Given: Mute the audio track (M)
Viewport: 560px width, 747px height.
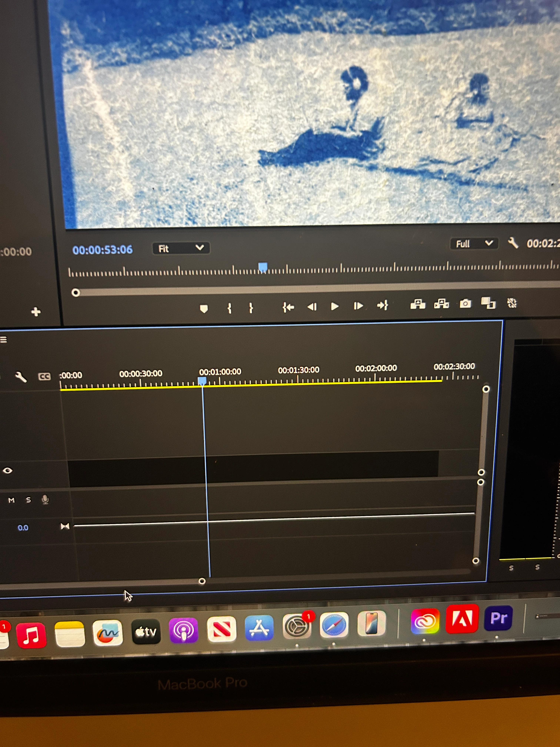Looking at the screenshot, I should pyautogui.click(x=11, y=500).
